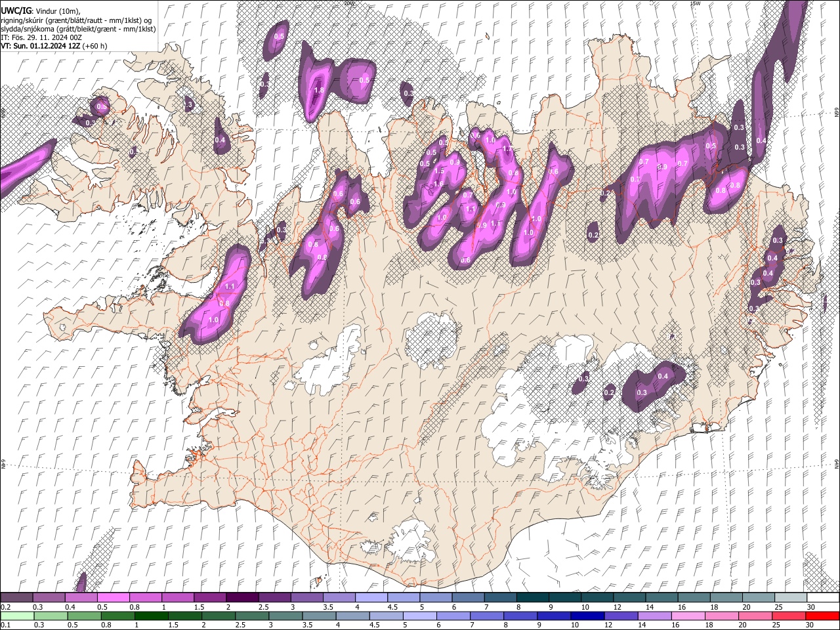
Task: Pick bottom-row legend swatch between 1 and 1.5
Action: click(x=152, y=616)
